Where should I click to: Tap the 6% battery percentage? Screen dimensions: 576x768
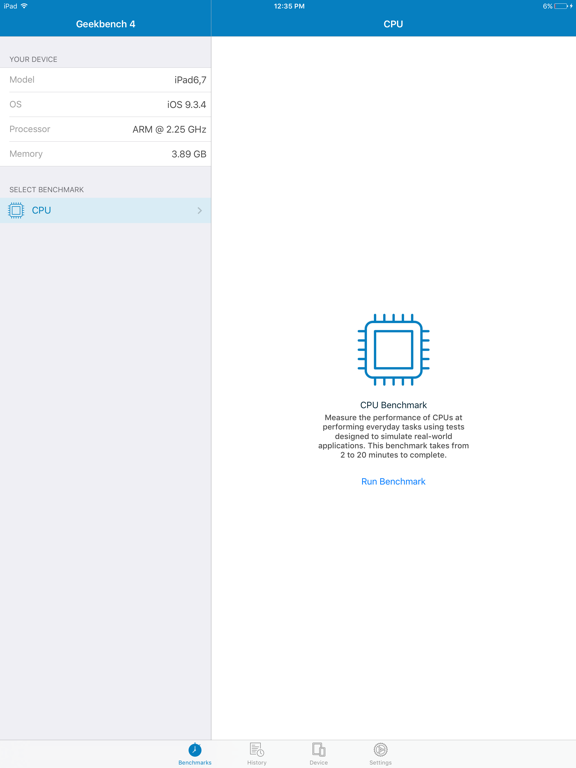(x=547, y=6)
